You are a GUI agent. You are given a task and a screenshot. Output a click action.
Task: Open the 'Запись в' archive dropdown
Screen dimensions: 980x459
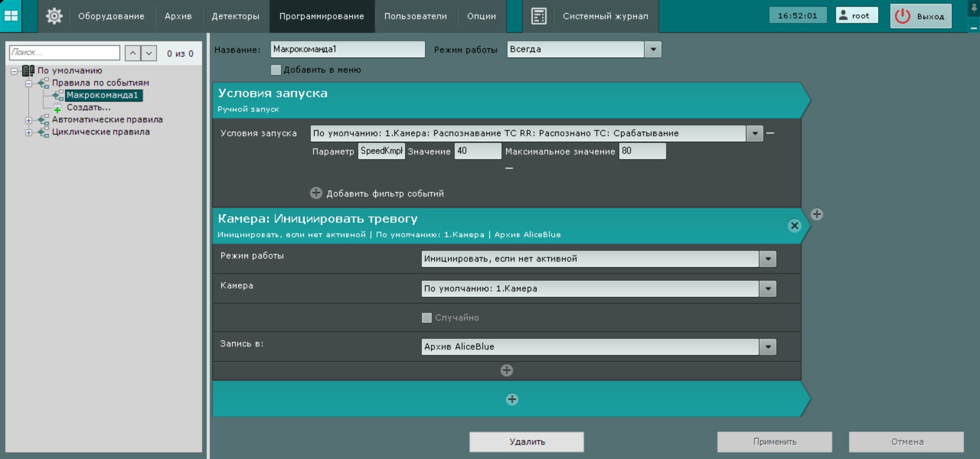[x=767, y=347]
